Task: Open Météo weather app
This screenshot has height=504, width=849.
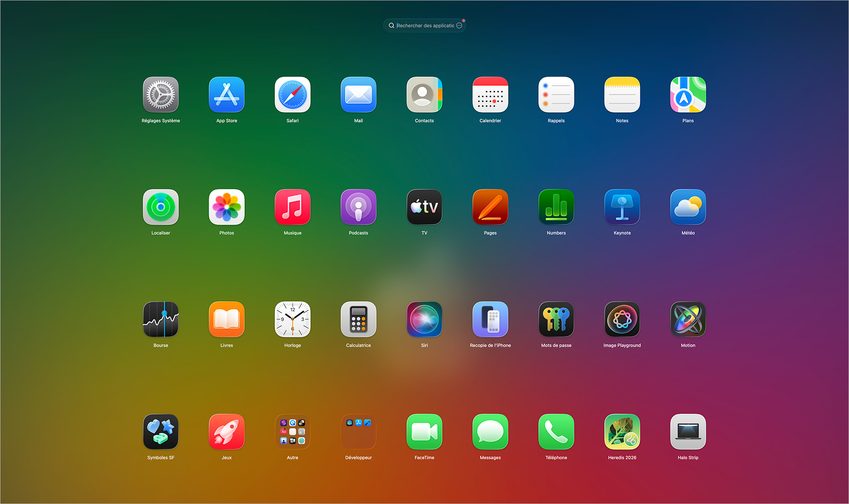Action: [688, 207]
